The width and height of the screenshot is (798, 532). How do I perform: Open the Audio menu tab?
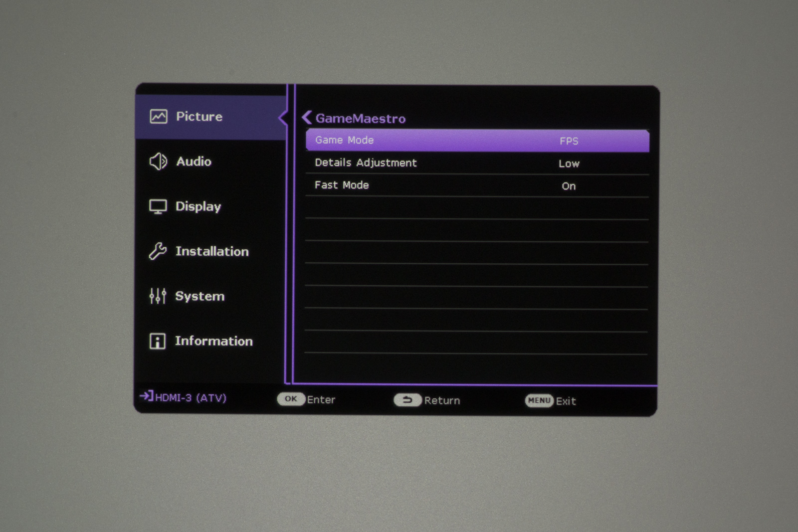(210, 162)
